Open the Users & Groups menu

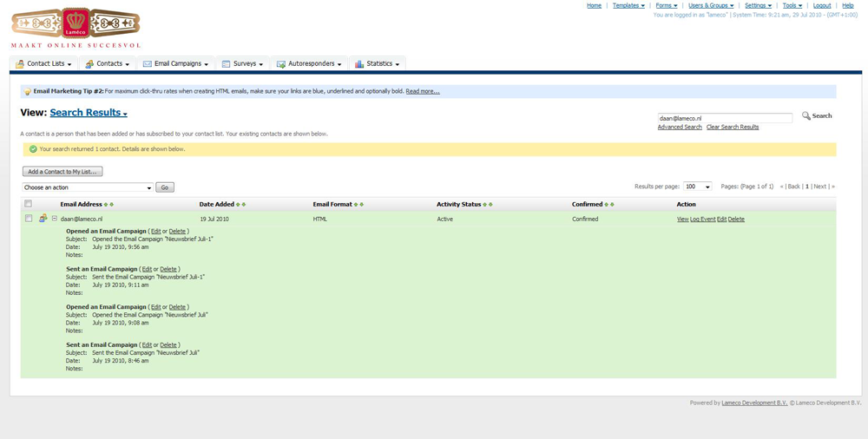coord(711,5)
